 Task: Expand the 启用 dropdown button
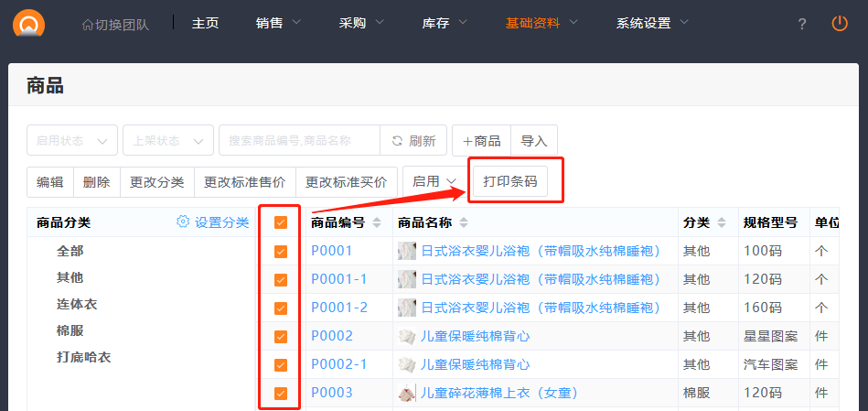click(x=434, y=182)
